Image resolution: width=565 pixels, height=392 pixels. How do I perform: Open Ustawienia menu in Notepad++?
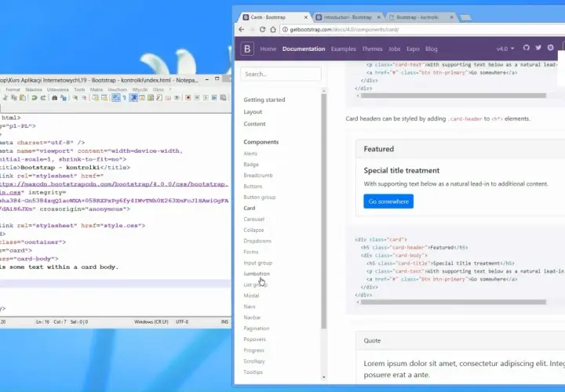tap(57, 89)
